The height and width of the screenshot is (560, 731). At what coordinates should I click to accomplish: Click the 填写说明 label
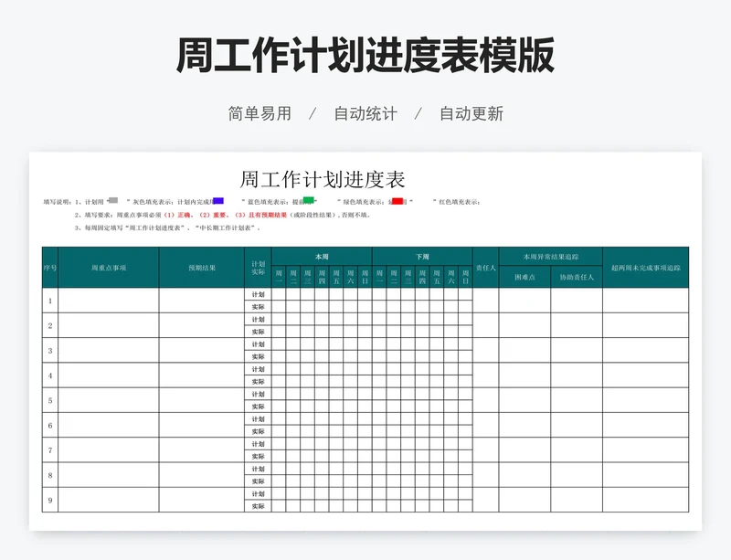[x=58, y=202]
